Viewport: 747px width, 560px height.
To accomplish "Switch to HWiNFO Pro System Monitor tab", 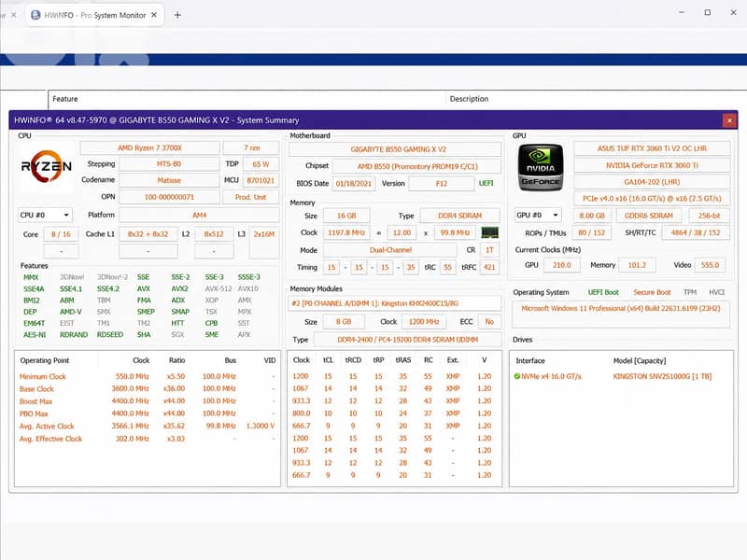I will click(95, 15).
